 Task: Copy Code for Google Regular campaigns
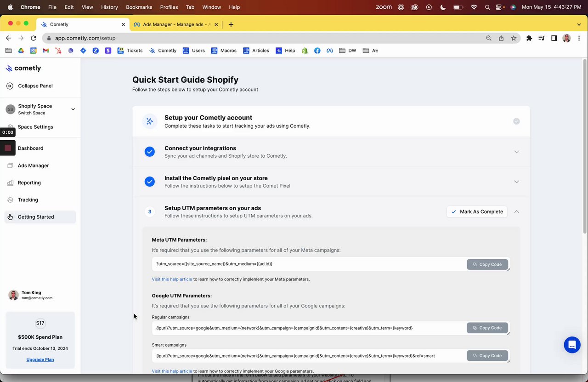click(487, 328)
